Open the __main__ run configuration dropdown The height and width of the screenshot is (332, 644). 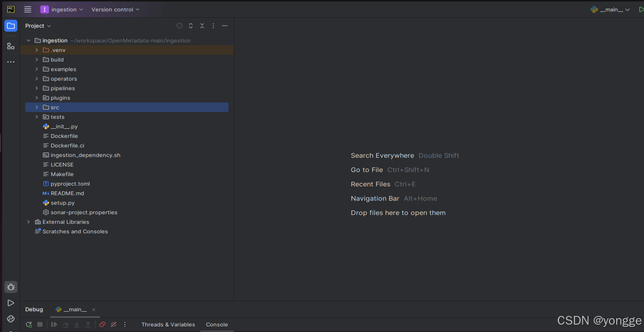coord(610,10)
